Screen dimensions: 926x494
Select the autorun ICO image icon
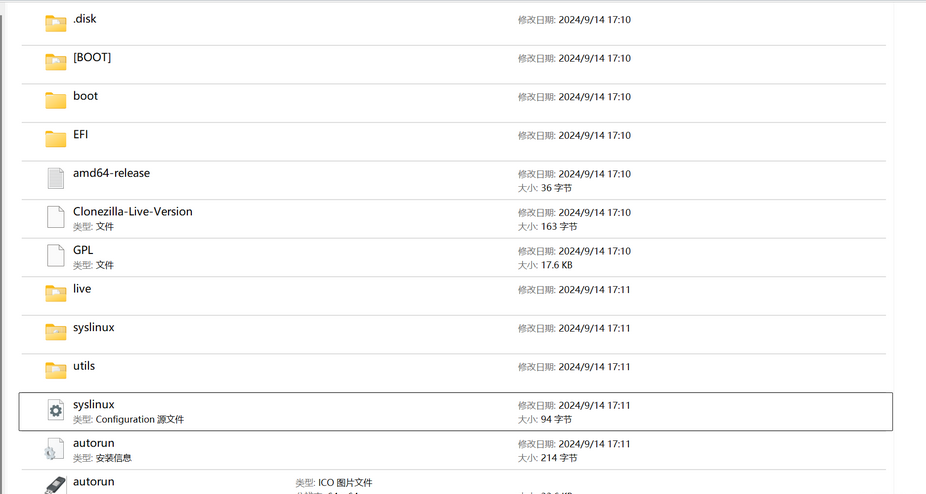click(x=55, y=485)
